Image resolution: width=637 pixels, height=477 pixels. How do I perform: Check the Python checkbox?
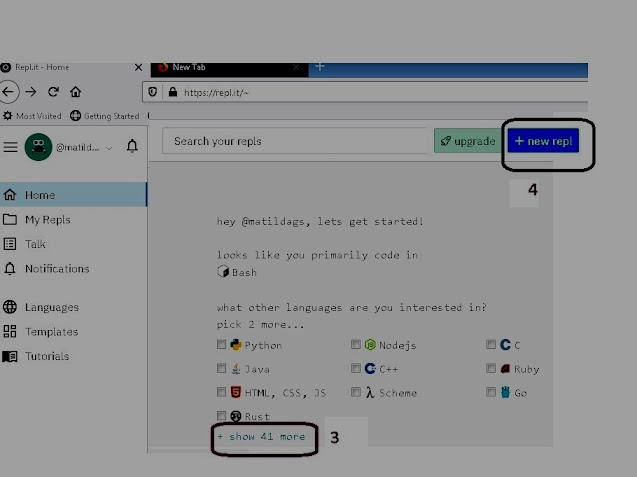(x=221, y=345)
